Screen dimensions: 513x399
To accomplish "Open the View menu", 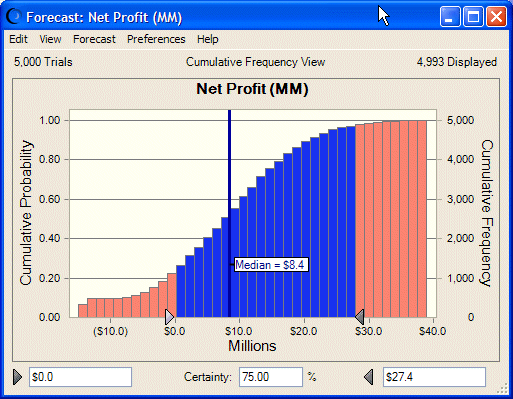I will (50, 39).
